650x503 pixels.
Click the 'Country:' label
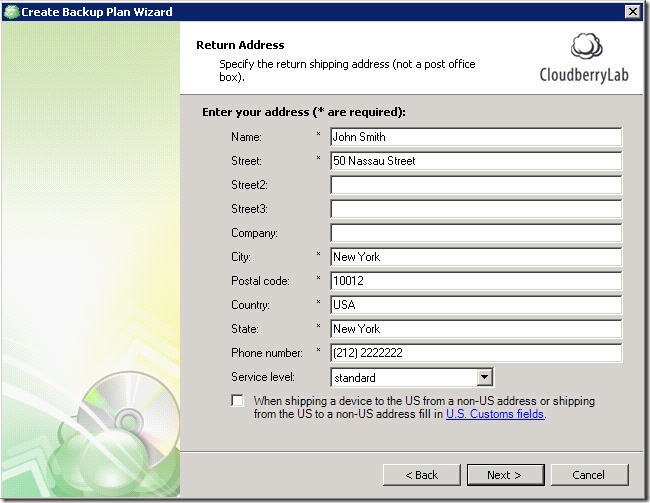tap(250, 305)
